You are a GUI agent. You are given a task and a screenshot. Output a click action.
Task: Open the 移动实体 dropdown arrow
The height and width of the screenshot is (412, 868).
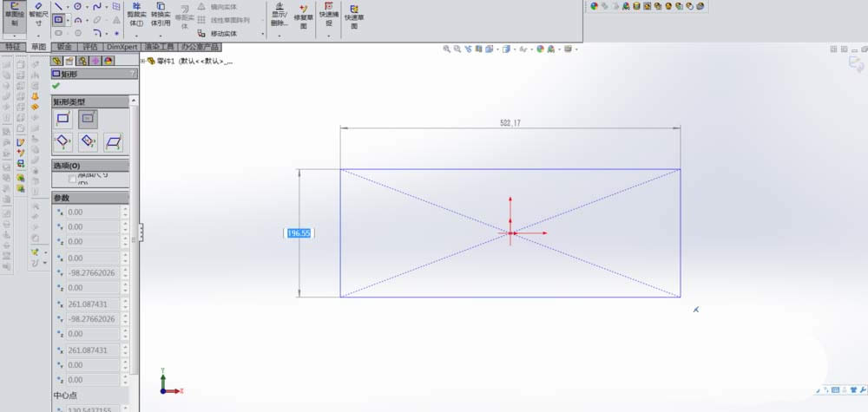[x=262, y=34]
